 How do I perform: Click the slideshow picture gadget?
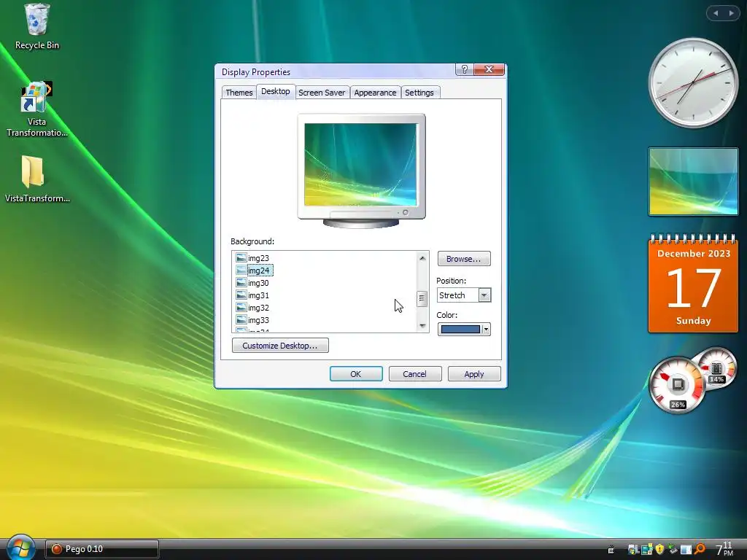coord(693,182)
